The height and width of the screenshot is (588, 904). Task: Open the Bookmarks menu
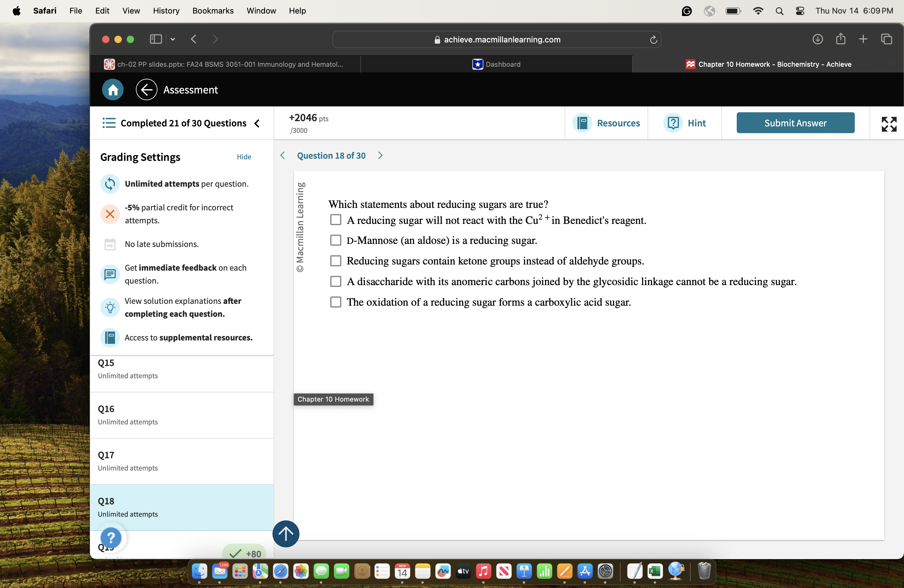pyautogui.click(x=213, y=11)
